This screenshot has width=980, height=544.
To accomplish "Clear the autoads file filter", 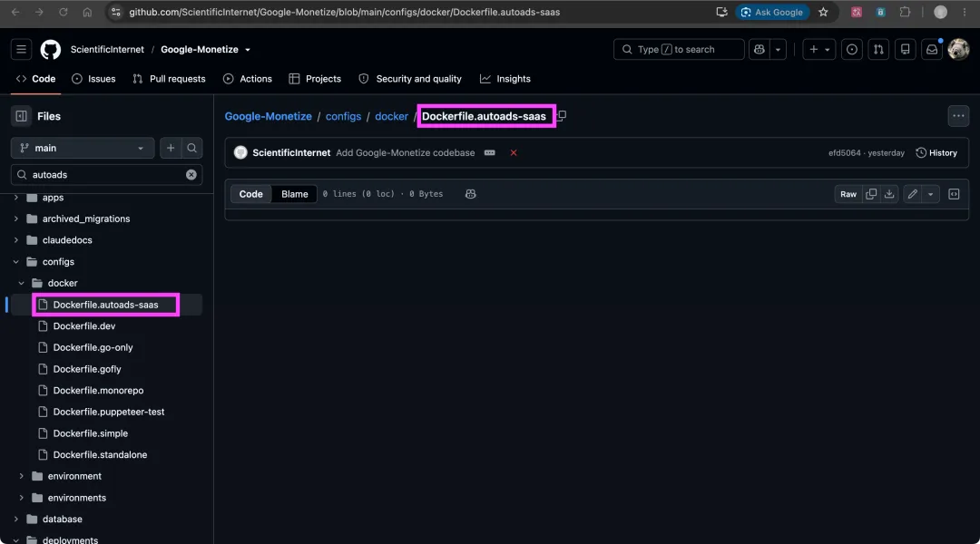I will coord(191,175).
